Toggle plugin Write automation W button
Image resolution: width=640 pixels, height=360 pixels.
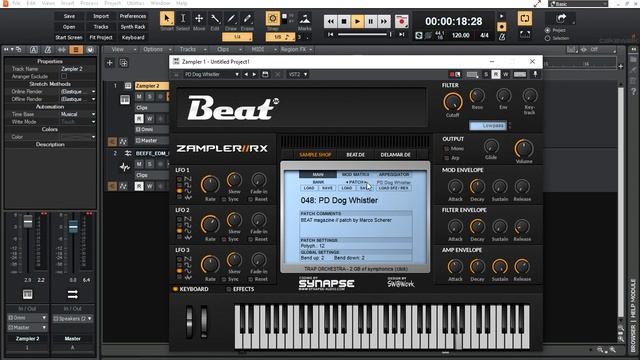505,74
